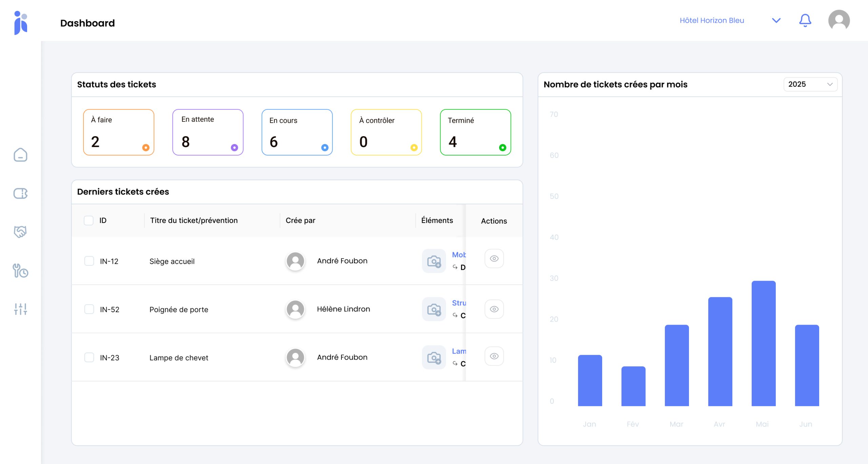Add photo via IN-23 camera icon
Viewport: 868px width, 464px height.
(x=434, y=357)
